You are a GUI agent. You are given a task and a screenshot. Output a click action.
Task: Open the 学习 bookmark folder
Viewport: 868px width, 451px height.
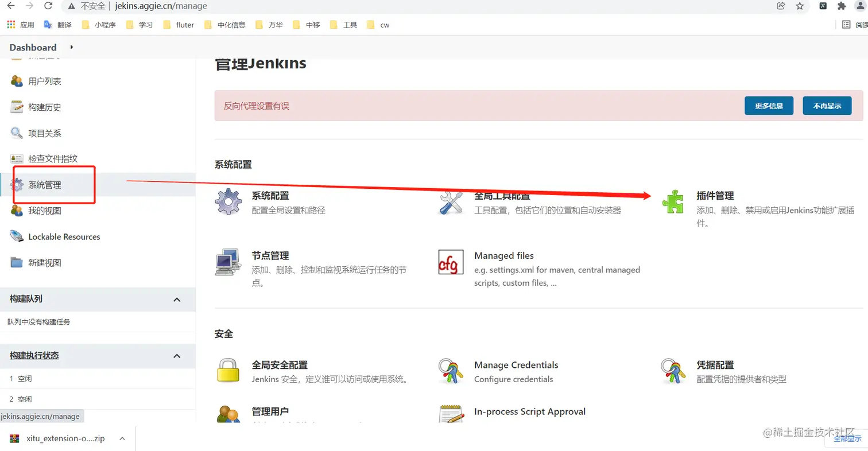coord(139,25)
